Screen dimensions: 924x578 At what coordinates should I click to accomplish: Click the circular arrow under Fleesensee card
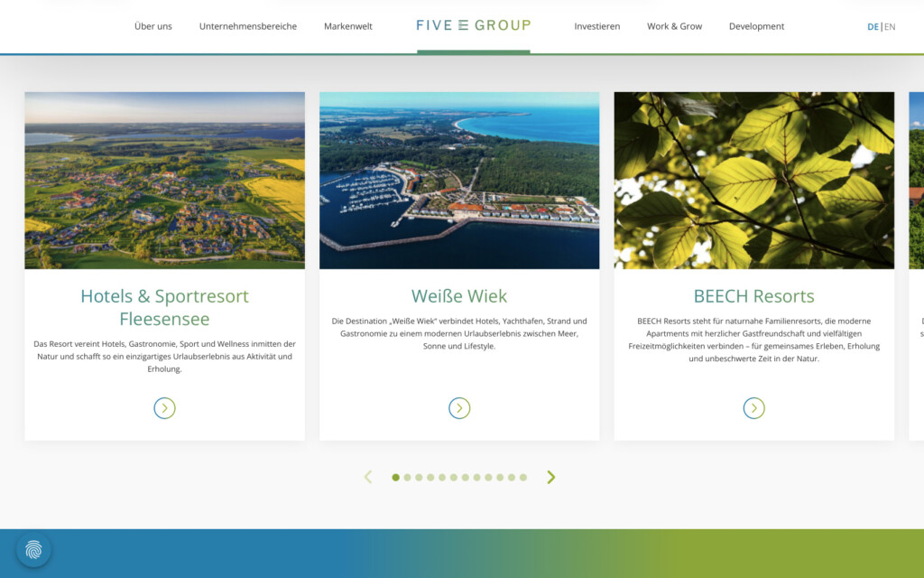[x=164, y=407]
